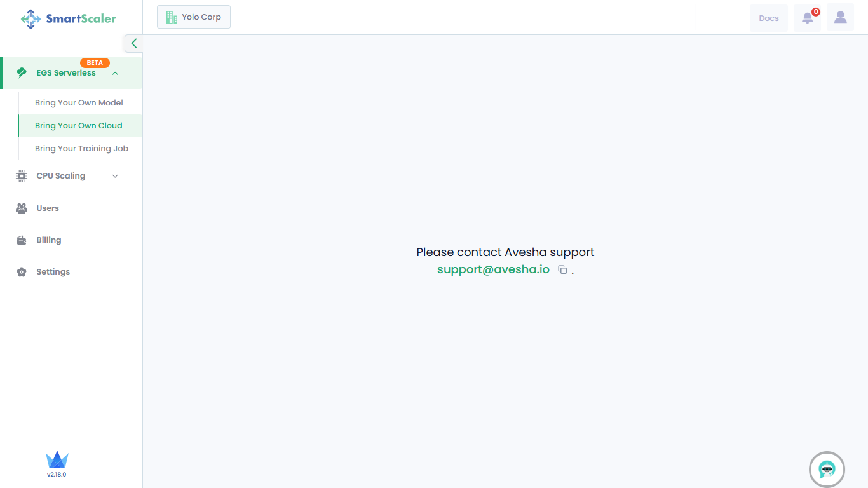
Task: Open the chatbot assistant widget
Action: (827, 470)
